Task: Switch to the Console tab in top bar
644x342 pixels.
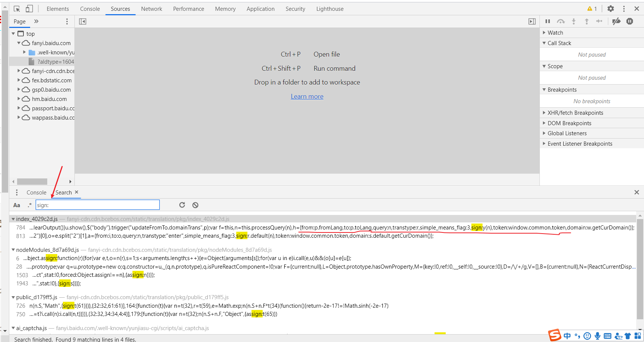Action: pos(90,9)
